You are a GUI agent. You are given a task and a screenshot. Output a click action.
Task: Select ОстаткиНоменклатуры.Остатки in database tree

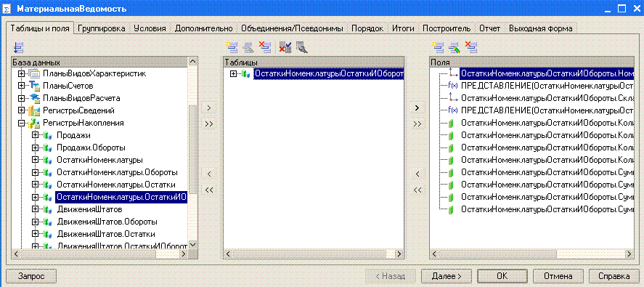[116, 185]
